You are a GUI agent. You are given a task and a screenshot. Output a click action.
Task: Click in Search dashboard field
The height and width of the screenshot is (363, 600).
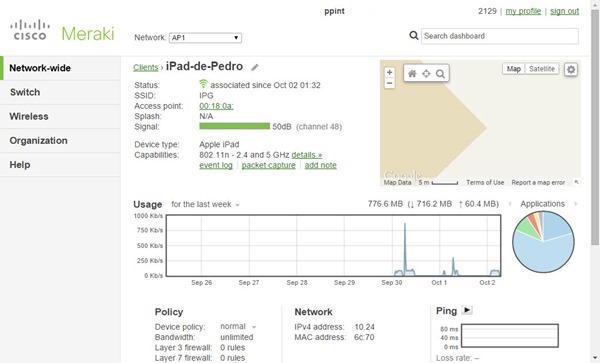pos(500,36)
